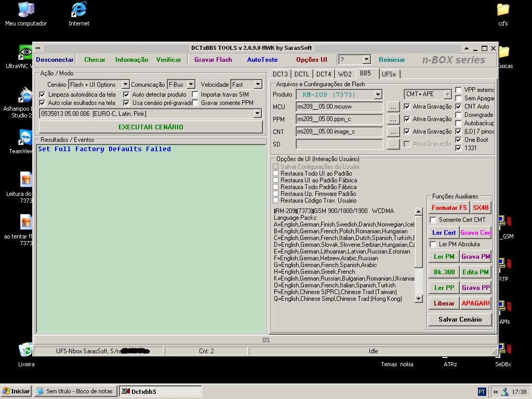
Task: Expand hidden tray icons chevron
Action: click(x=496, y=392)
